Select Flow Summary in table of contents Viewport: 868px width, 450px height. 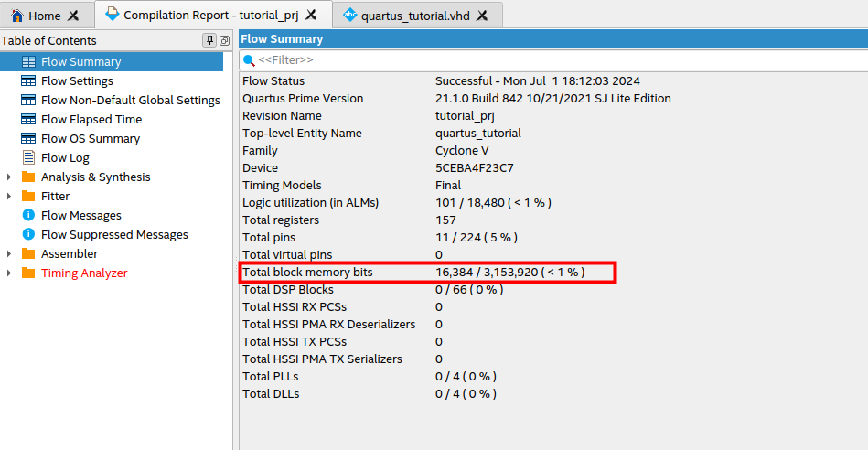80,61
